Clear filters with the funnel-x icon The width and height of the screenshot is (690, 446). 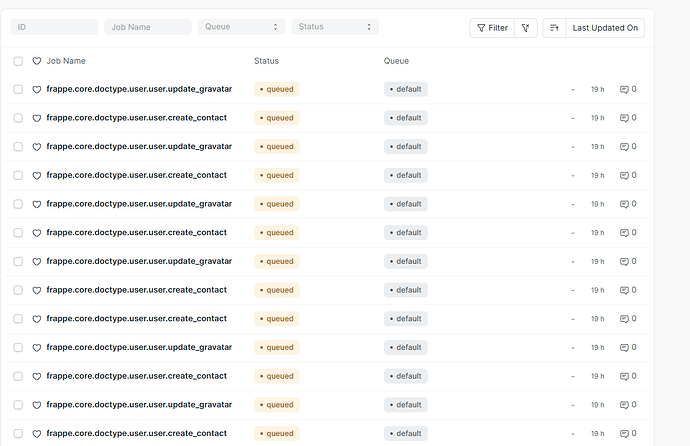525,28
